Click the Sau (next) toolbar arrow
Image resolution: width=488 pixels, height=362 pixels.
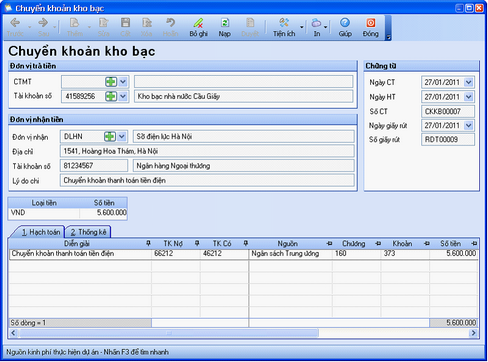(43, 23)
